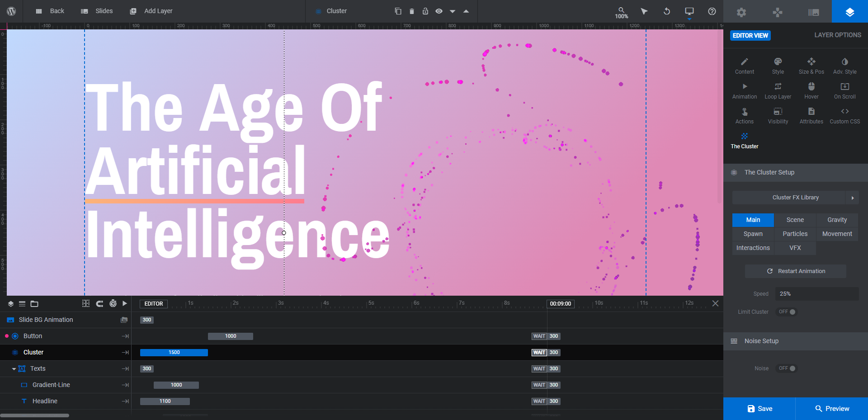The height and width of the screenshot is (420, 868).
Task: Open the Loop Layer options
Action: click(778, 91)
